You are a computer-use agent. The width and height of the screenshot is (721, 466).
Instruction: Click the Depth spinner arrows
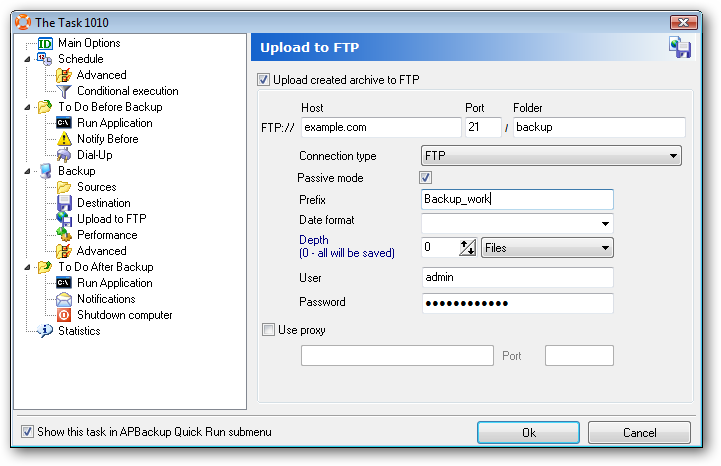click(x=468, y=247)
